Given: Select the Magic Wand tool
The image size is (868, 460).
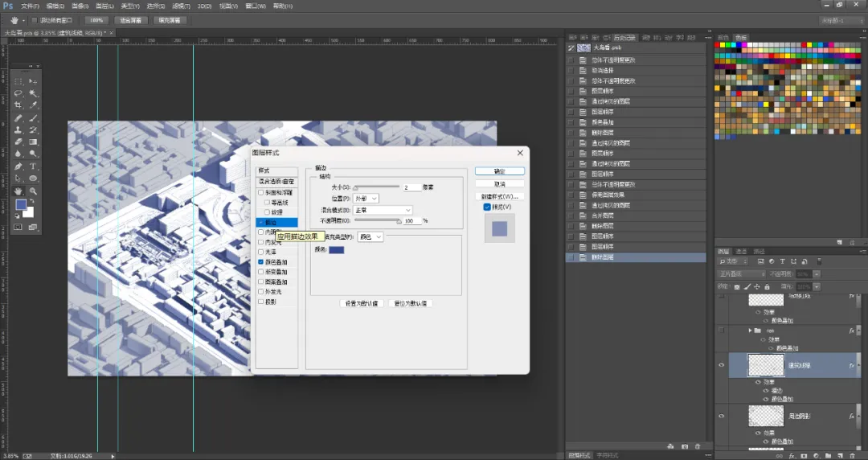Looking at the screenshot, I should pos(33,93).
